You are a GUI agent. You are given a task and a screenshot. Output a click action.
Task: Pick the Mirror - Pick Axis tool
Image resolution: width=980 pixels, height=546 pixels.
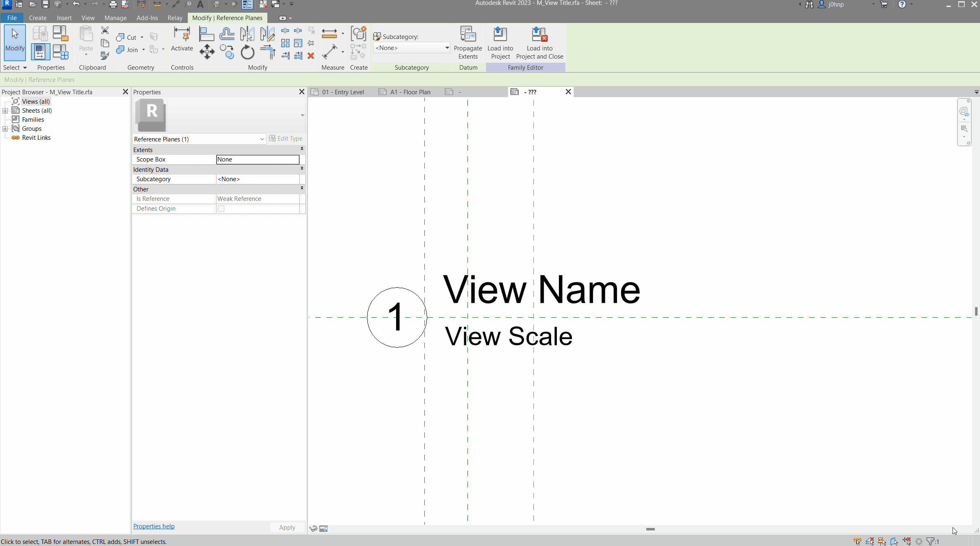coord(247,33)
